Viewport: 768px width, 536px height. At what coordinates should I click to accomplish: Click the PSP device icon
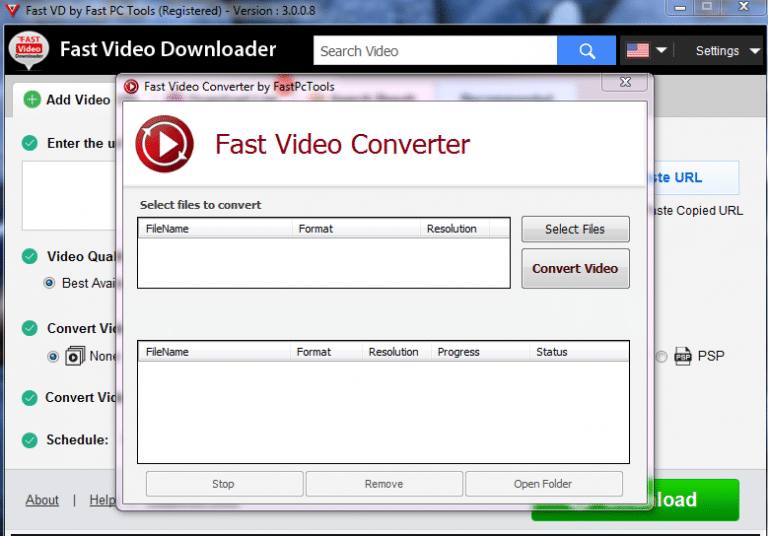[x=683, y=356]
